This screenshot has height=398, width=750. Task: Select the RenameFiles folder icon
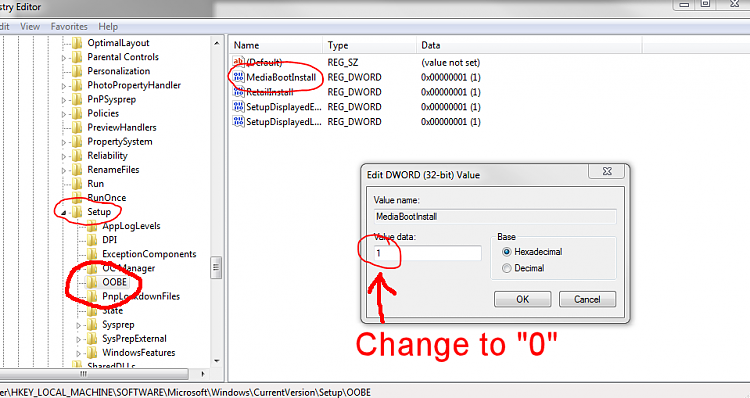77,170
